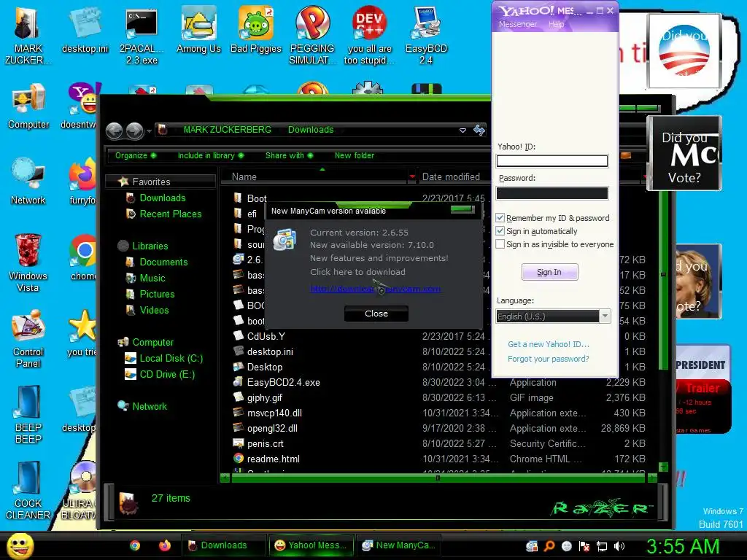Open the BEEP BEEP desktop icon

point(28,414)
